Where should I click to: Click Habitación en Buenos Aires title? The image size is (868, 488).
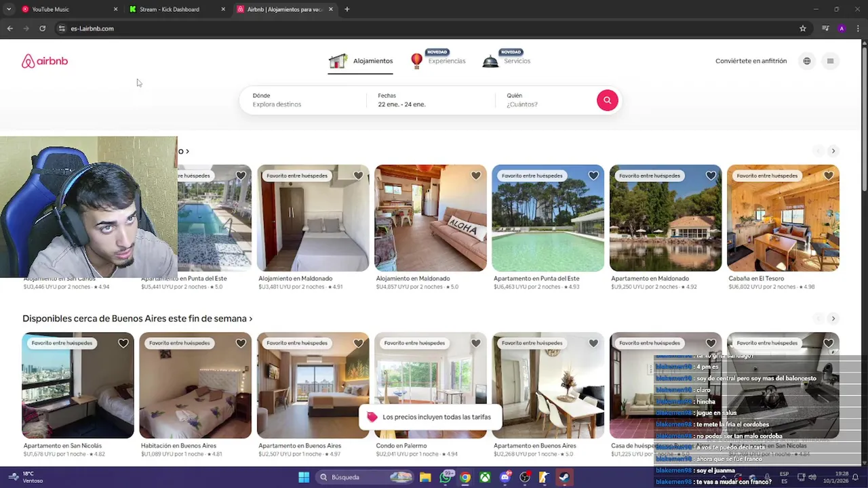coord(178,446)
